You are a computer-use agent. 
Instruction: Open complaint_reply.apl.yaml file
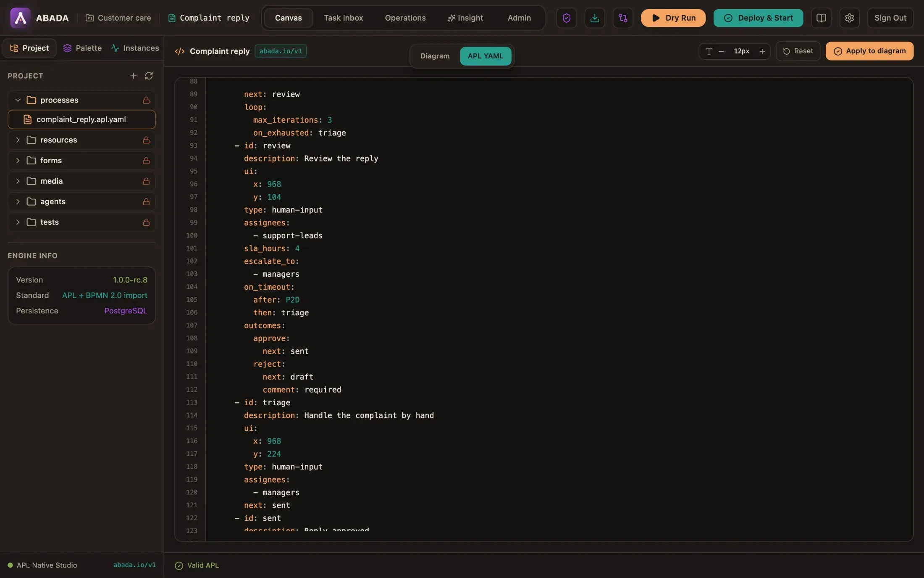pos(81,119)
